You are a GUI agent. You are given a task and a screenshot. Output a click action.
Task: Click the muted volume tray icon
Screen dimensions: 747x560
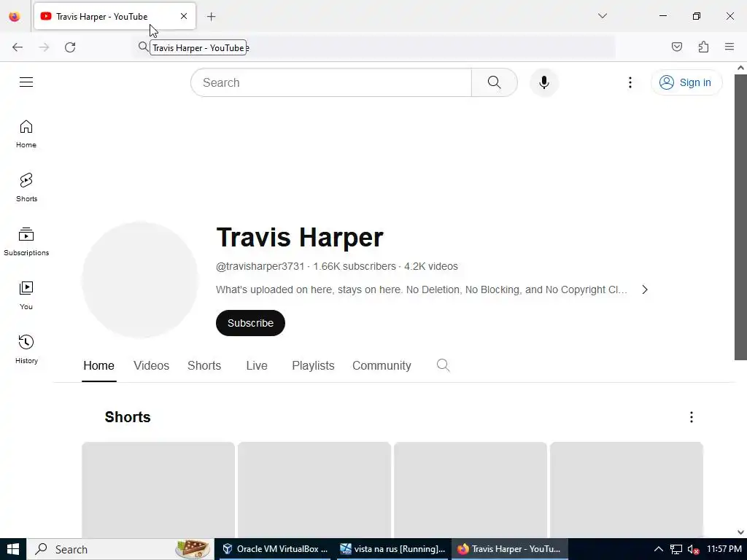[693, 550]
